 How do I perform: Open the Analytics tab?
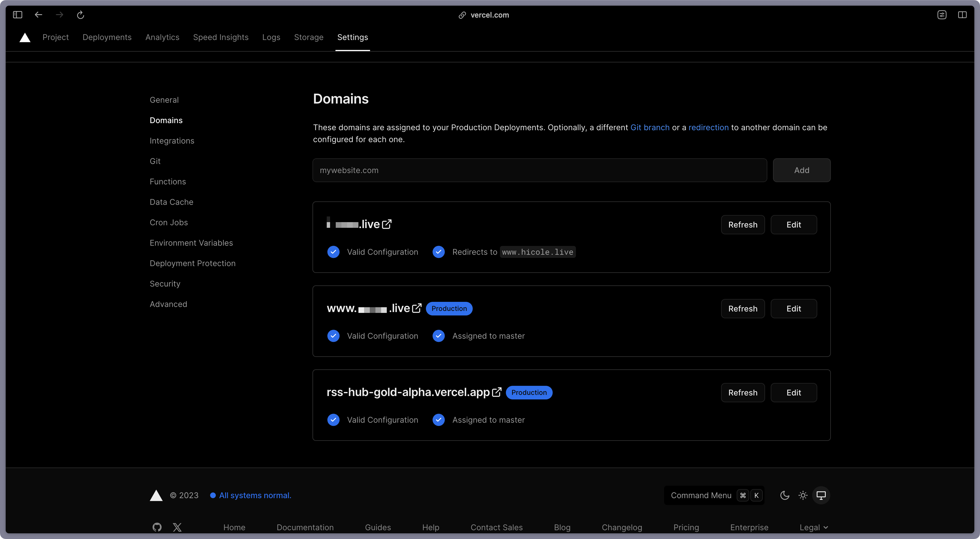pyautogui.click(x=162, y=37)
